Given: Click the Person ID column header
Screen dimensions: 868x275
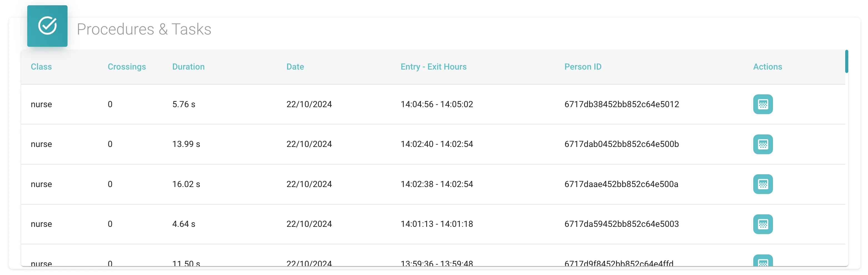Looking at the screenshot, I should (583, 67).
